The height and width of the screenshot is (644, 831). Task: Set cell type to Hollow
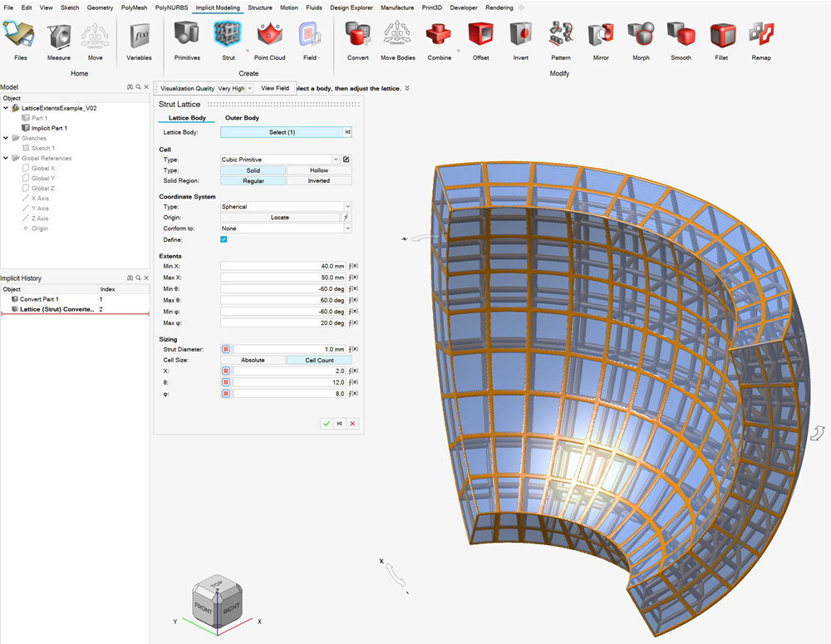pyautogui.click(x=318, y=170)
